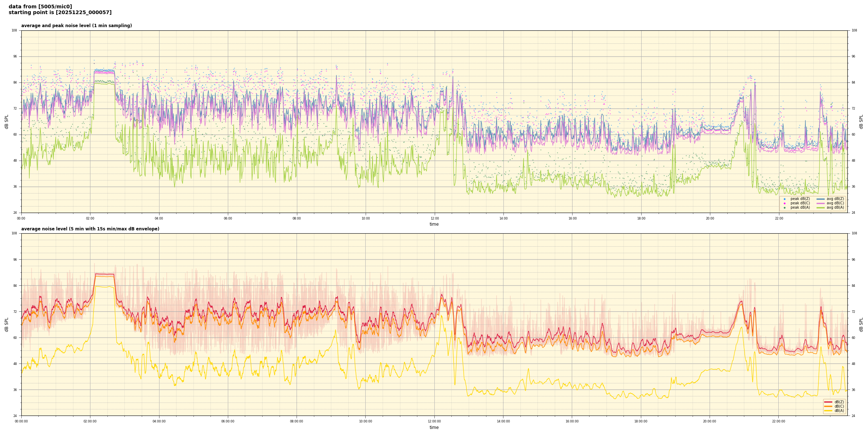Click the green peak dB(A) legend dot
Viewport: 868px width, 434px height.
(784, 208)
